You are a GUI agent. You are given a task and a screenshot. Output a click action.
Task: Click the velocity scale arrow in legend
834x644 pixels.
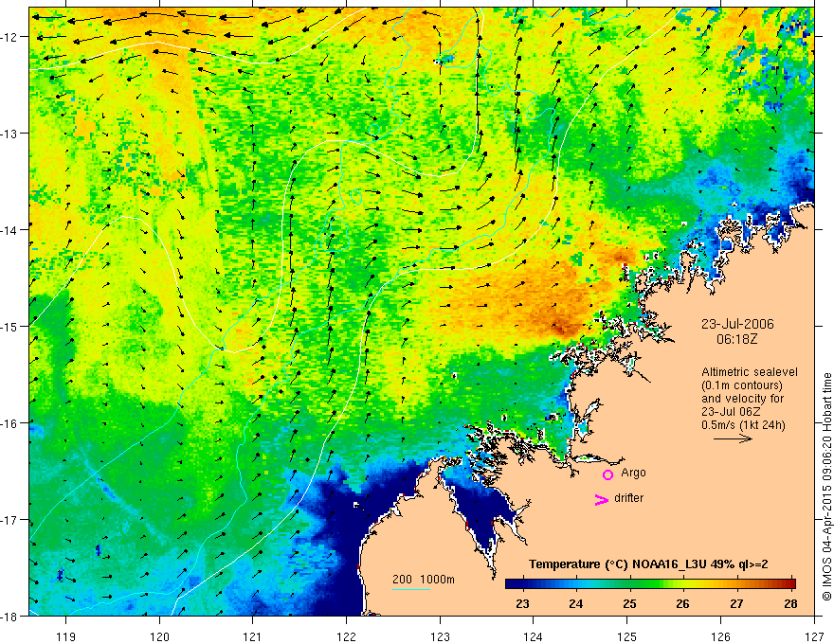[x=733, y=438]
